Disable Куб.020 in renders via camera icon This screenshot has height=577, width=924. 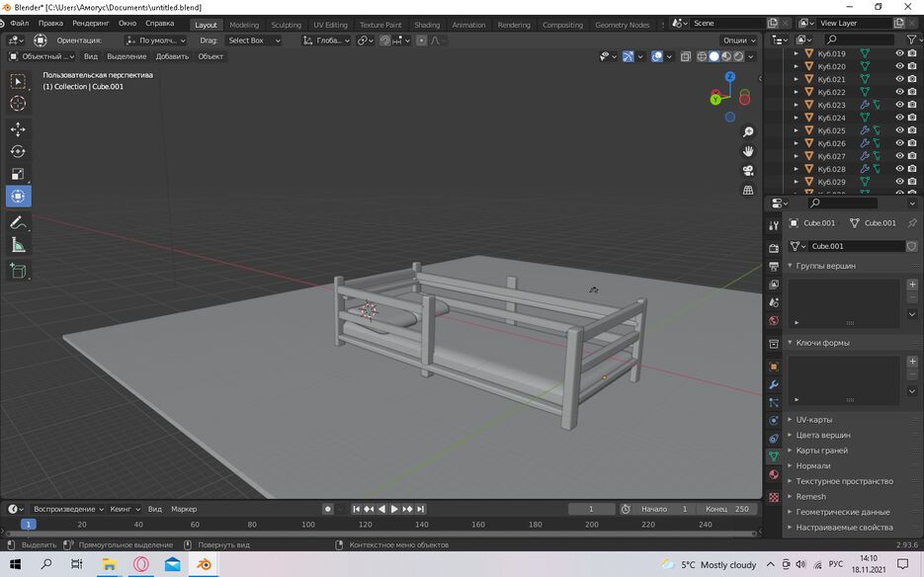pyautogui.click(x=912, y=66)
